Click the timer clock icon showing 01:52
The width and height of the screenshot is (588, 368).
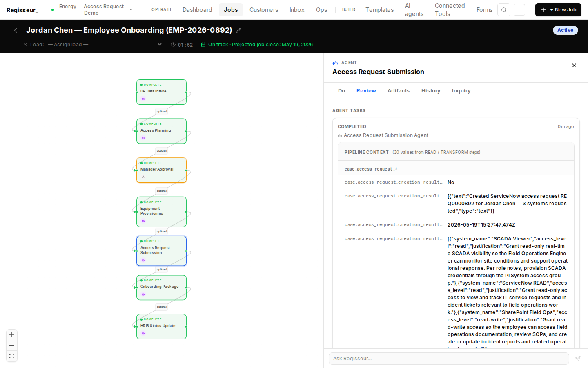coord(173,45)
